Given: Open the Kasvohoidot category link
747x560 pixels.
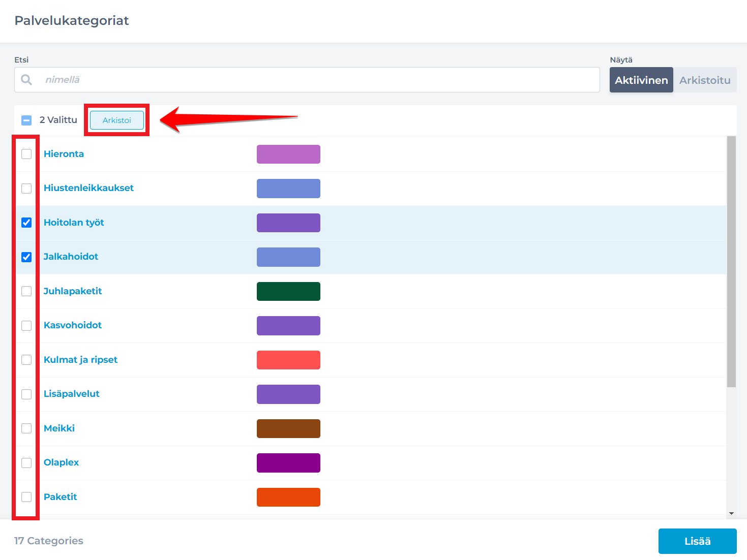Looking at the screenshot, I should (73, 325).
